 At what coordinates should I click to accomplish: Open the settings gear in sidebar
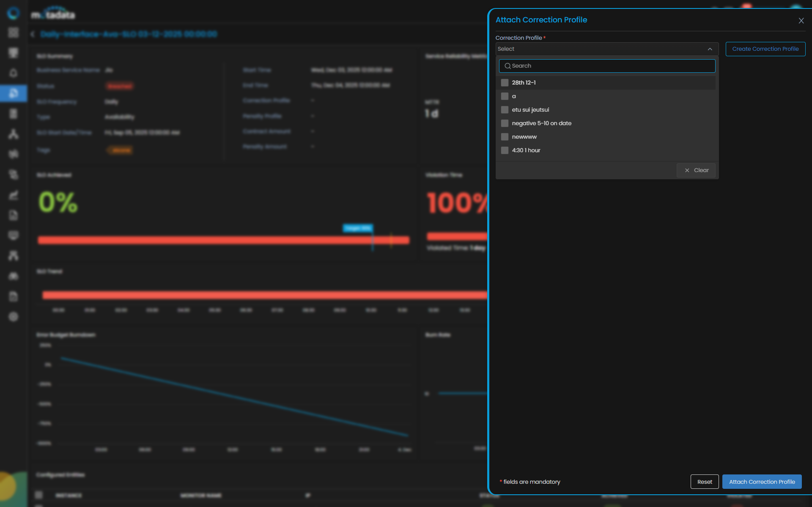coord(14,317)
